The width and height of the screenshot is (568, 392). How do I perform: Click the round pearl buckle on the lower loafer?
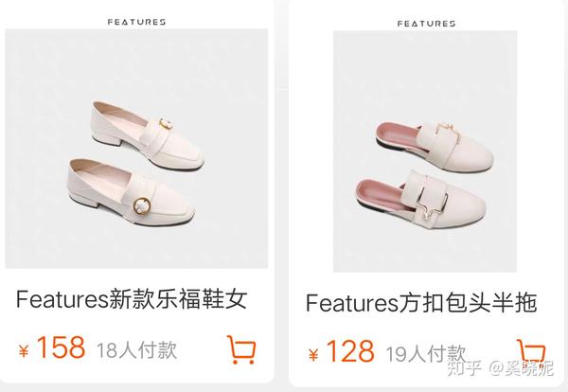pyautogui.click(x=142, y=206)
